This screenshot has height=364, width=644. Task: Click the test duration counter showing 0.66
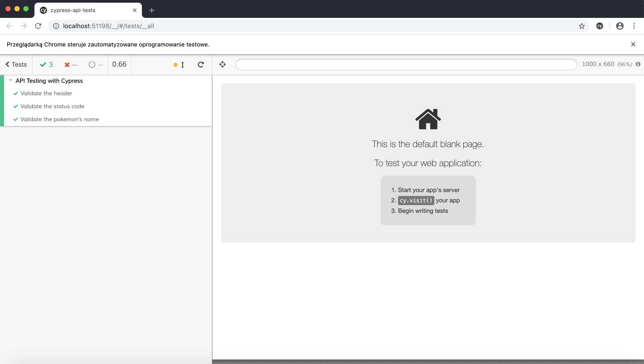(x=119, y=64)
